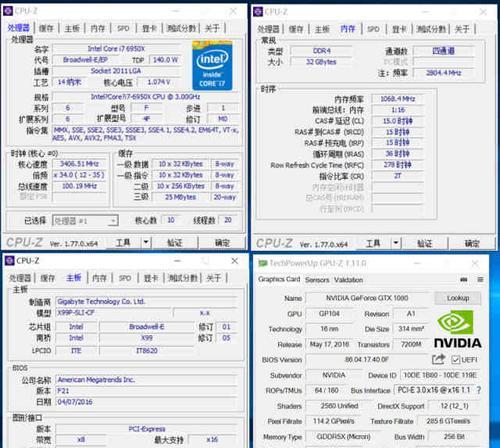Screen dimensions: 500x448
Task: Switch to the 缓存 tab in processor window
Action: 46,28
